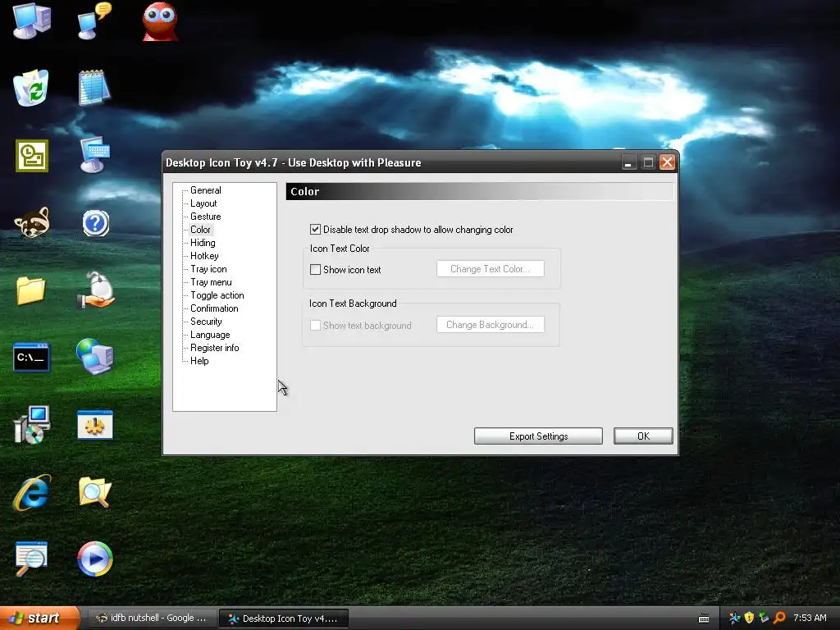The image size is (840, 630).
Task: Select Hotkey in the settings tree
Action: (204, 256)
